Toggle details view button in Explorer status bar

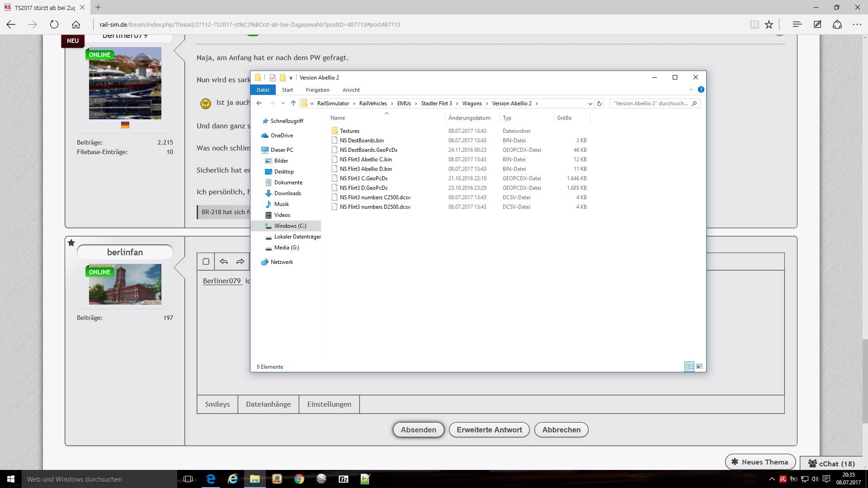point(689,366)
